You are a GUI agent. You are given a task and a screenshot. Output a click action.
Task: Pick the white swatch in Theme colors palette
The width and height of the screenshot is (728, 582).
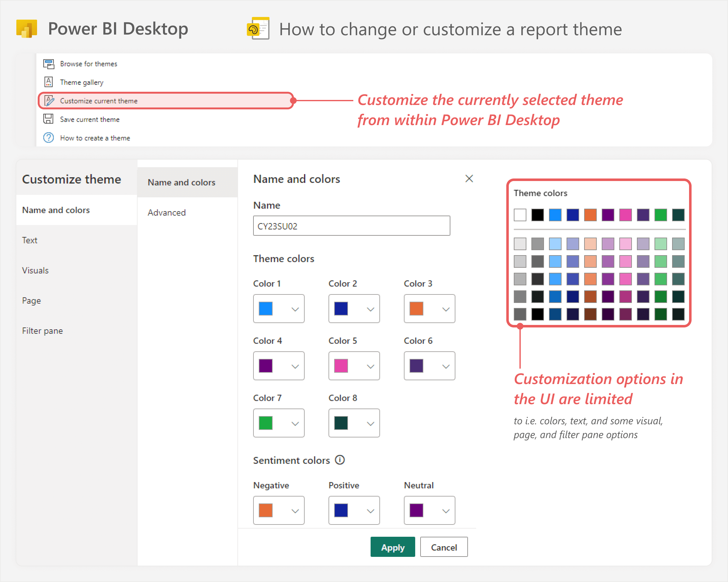click(x=520, y=215)
